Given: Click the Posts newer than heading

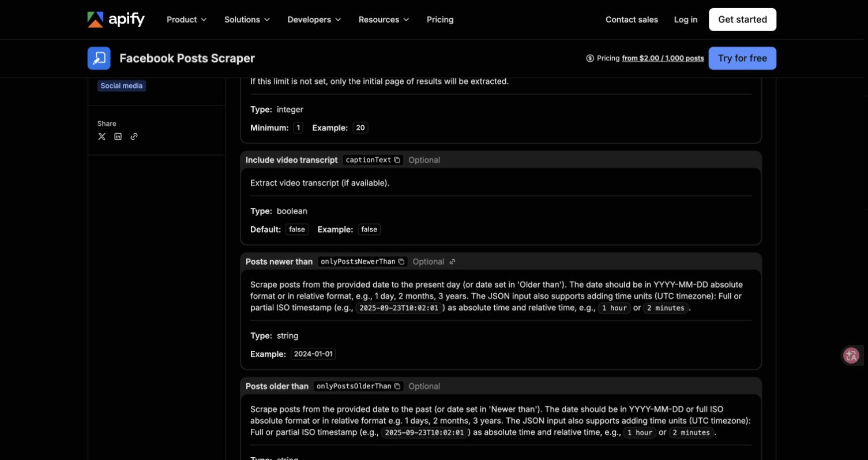Looking at the screenshot, I should tap(279, 261).
